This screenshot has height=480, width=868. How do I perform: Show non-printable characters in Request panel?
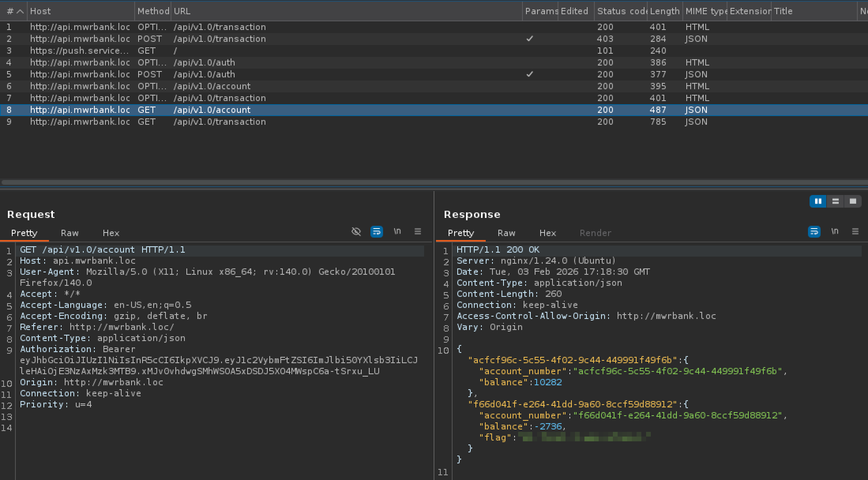click(397, 232)
